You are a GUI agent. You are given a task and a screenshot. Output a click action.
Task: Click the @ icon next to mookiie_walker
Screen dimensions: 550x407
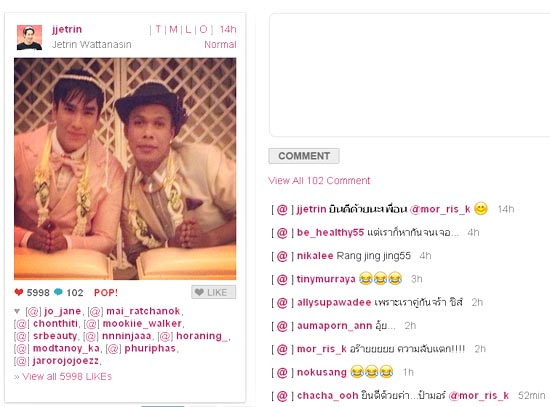click(x=91, y=323)
